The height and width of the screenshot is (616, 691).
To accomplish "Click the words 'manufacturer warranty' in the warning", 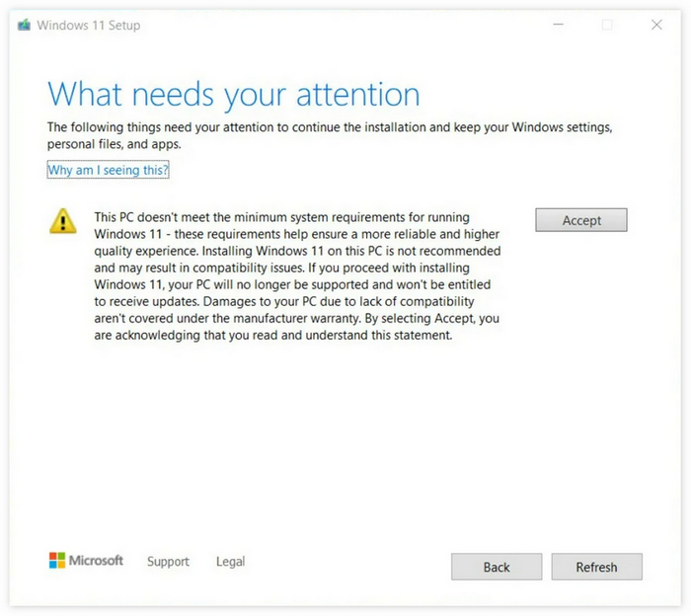I will coord(296,318).
